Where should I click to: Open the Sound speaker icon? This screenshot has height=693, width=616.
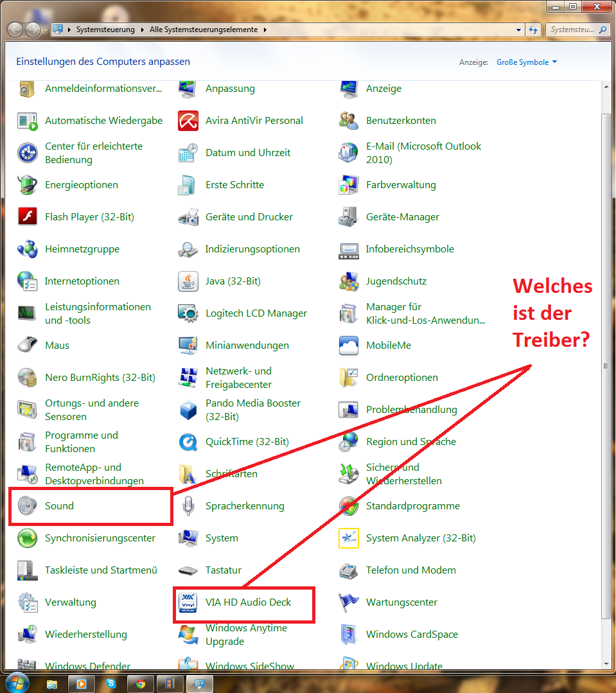28,506
